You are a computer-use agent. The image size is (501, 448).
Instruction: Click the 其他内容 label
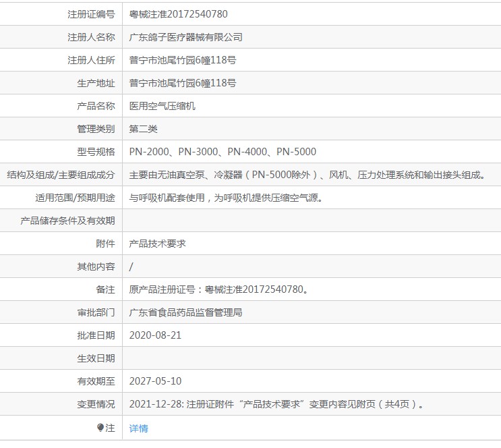[x=96, y=267]
